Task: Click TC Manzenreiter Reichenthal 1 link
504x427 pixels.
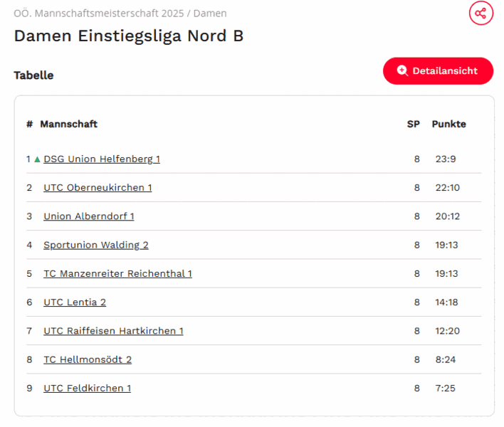Action: (117, 273)
